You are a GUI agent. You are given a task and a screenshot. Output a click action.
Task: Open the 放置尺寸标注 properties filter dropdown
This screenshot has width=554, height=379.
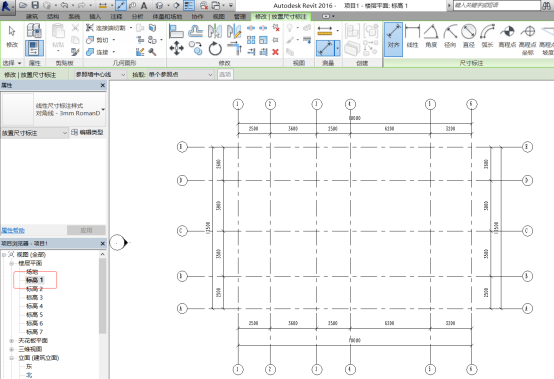pyautogui.click(x=35, y=133)
